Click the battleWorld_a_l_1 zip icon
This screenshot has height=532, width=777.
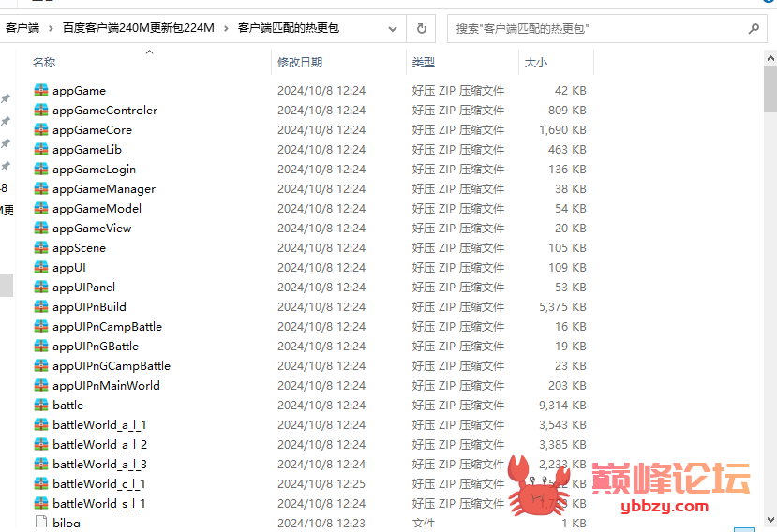[x=41, y=424]
